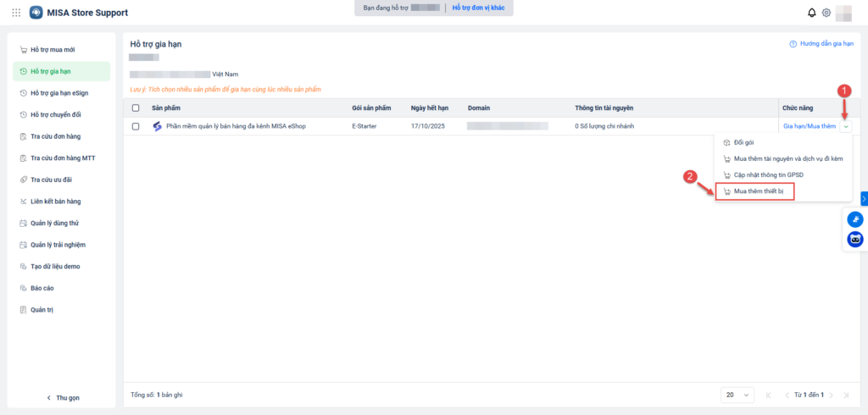Choose Đổi gói from the menu
Image resolution: width=868 pixels, height=415 pixels.
(782, 143)
